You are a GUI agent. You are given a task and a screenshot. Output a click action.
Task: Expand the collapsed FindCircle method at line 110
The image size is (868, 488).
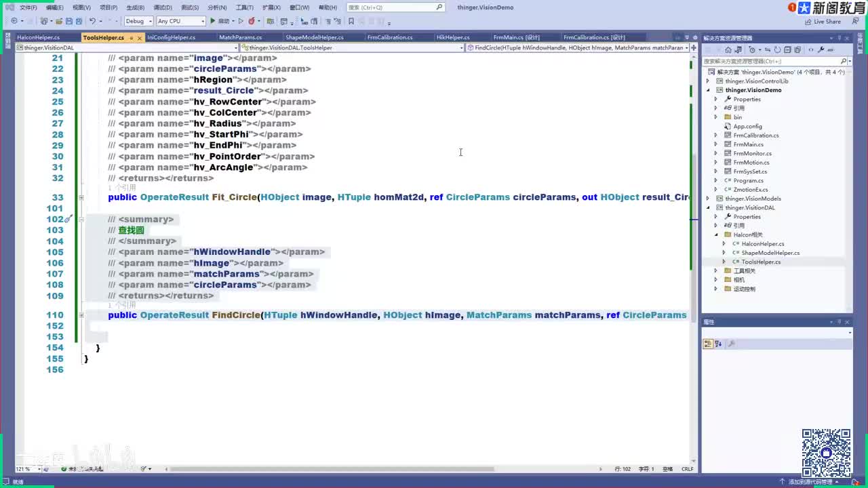pyautogui.click(x=81, y=315)
